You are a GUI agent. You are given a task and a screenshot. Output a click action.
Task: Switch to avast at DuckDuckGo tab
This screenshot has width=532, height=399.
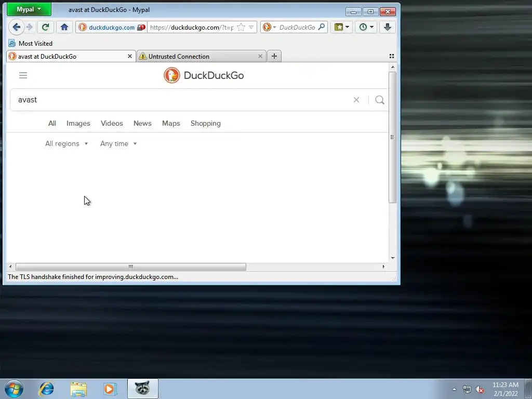pyautogui.click(x=68, y=56)
